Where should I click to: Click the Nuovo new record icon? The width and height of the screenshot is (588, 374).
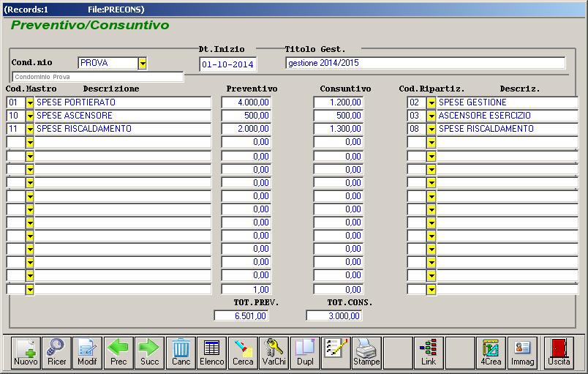coord(26,353)
